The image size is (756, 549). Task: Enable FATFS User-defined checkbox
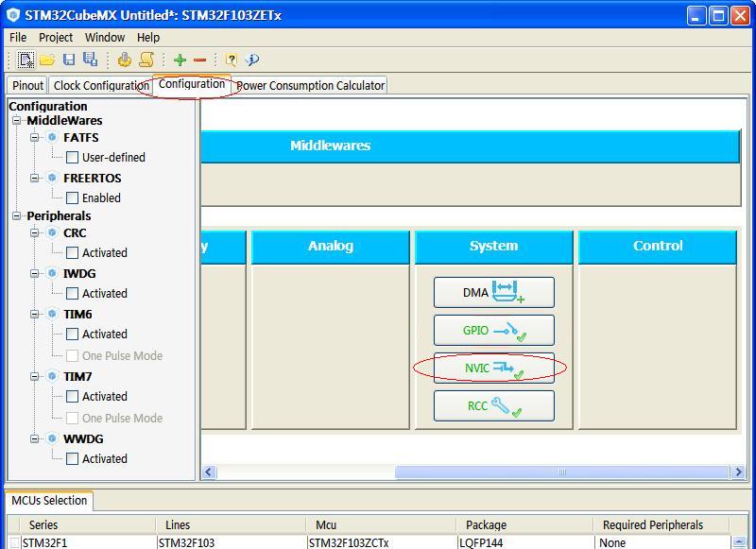coord(72,157)
